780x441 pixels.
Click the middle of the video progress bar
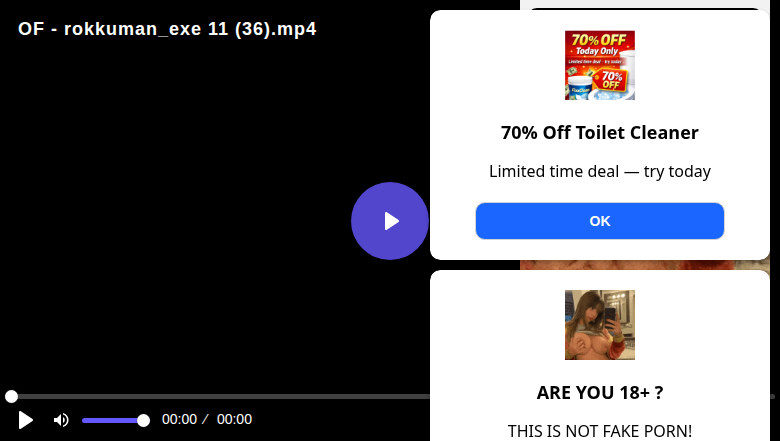[x=219, y=396]
